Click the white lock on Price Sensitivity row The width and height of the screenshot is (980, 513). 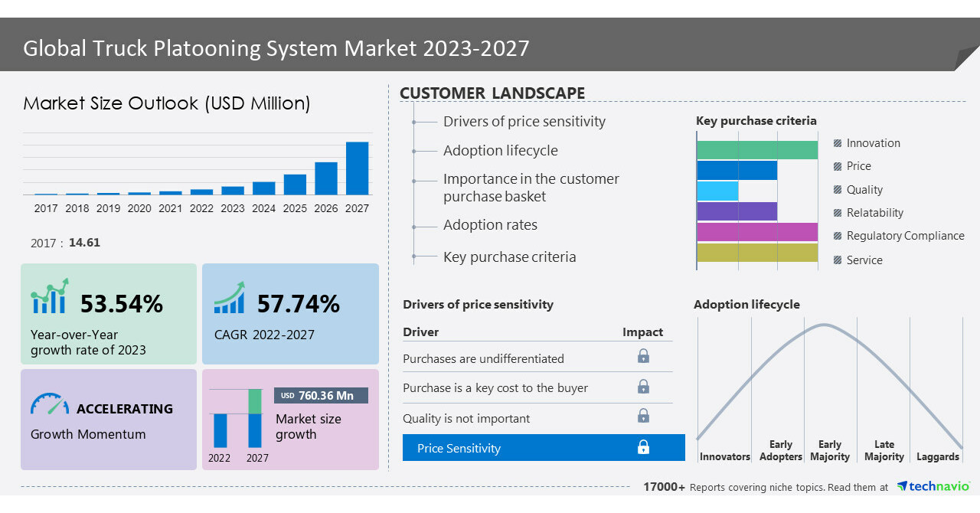[x=643, y=447]
